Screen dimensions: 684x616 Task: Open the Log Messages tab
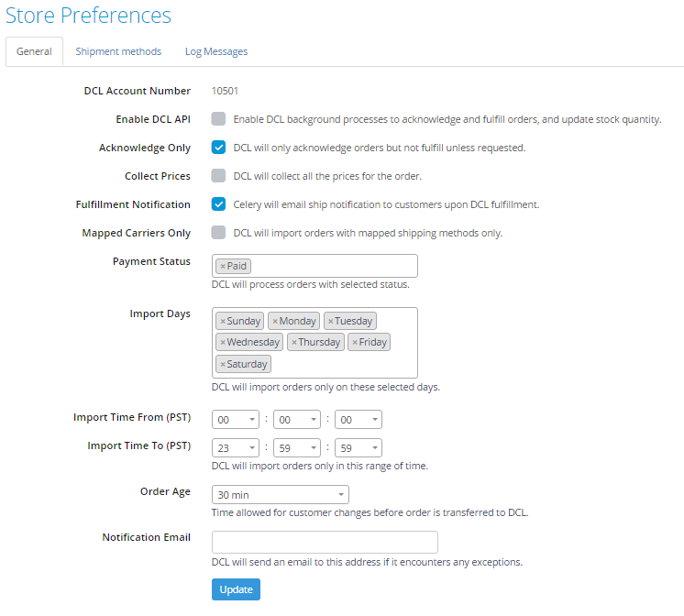tap(216, 51)
